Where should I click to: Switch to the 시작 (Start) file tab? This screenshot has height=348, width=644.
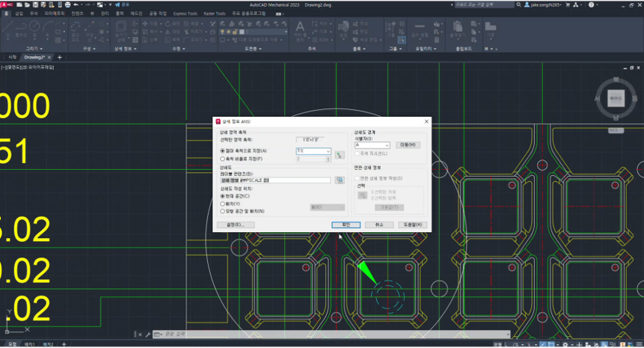(x=12, y=57)
